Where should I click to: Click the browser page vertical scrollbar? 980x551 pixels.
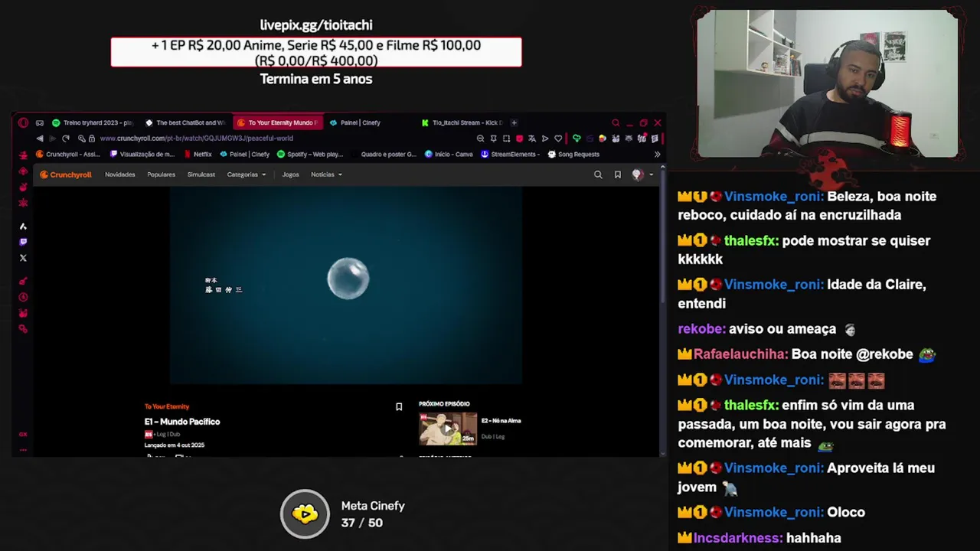coord(663,237)
